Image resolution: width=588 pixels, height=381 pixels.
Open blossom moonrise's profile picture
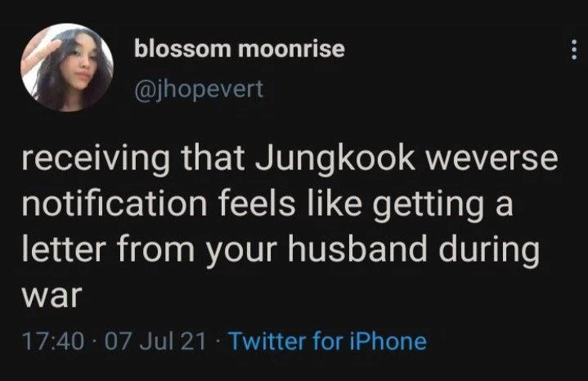click(67, 67)
